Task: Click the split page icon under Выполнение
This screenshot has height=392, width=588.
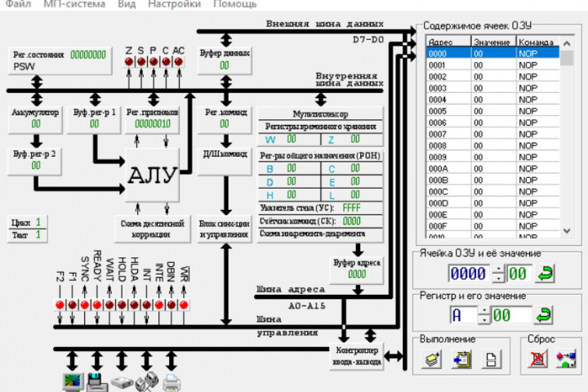Action: [492, 359]
